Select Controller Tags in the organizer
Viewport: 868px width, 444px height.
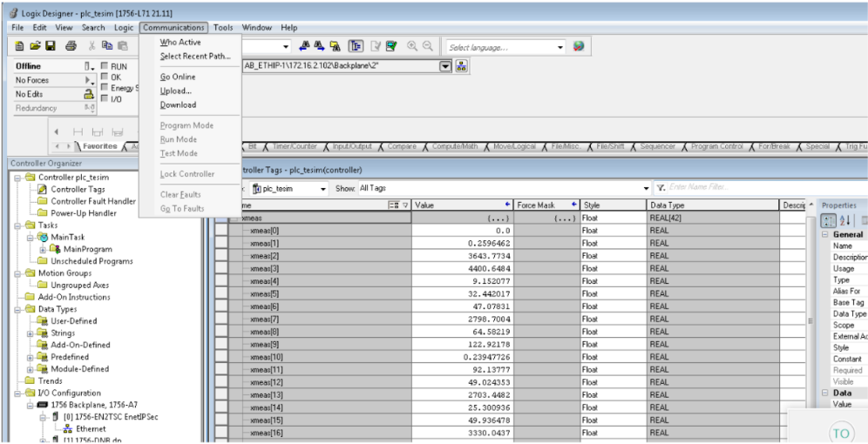click(x=78, y=189)
